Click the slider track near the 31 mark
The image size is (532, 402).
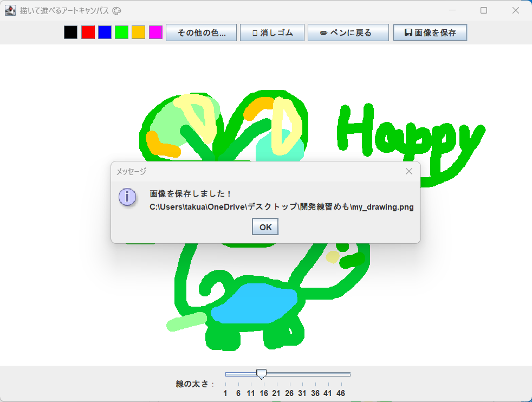(302, 374)
